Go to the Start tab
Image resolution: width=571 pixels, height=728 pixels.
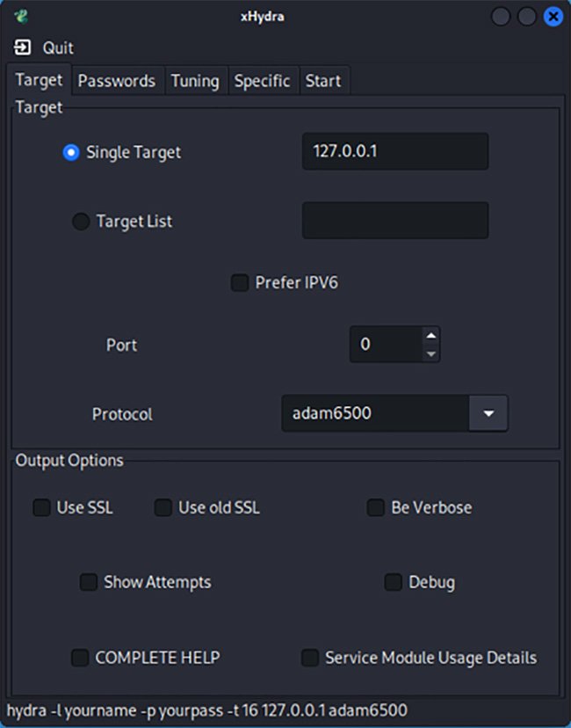tap(322, 81)
